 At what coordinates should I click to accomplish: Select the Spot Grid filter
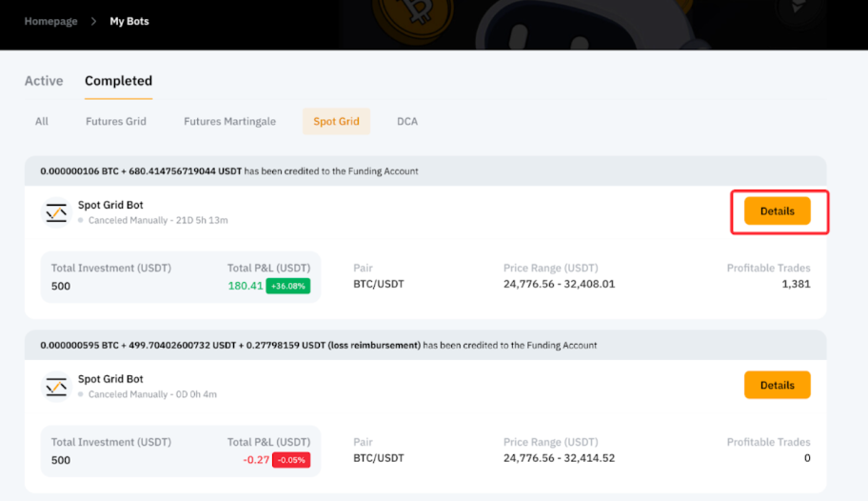click(x=336, y=121)
